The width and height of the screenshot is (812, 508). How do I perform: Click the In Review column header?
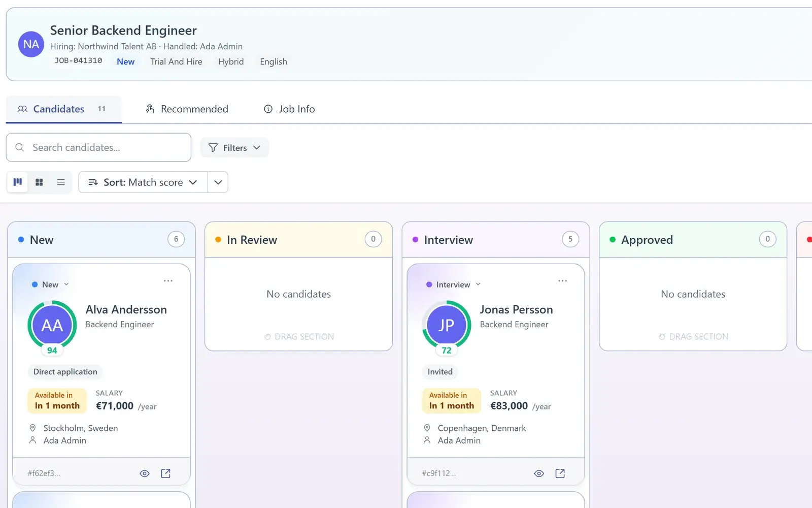click(298, 240)
